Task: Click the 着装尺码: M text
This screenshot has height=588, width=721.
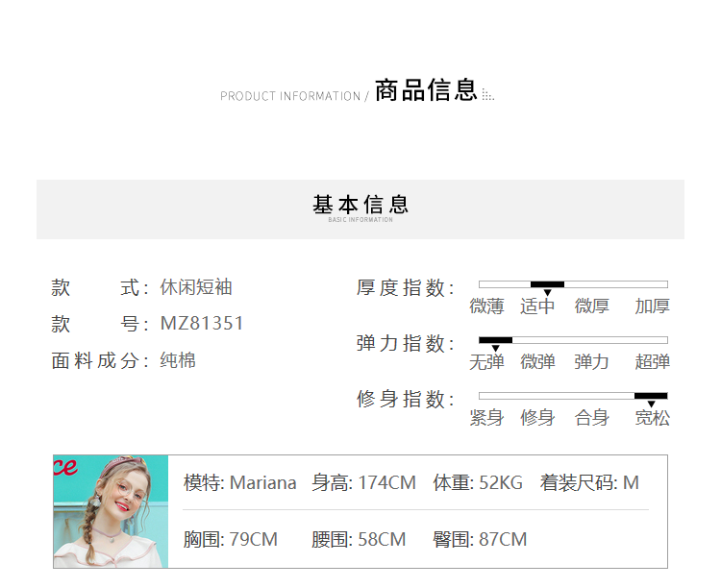Action: [x=589, y=483]
